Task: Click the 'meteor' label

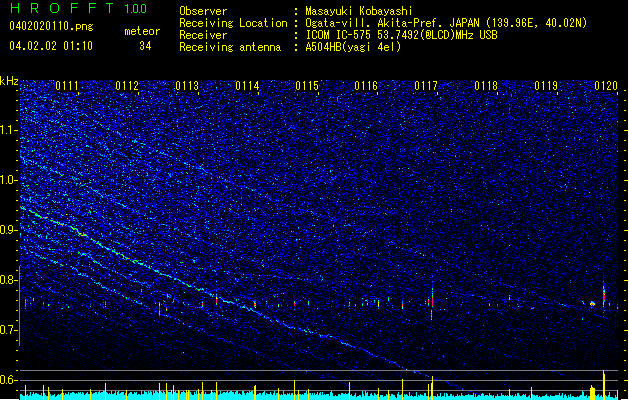Action: (x=142, y=31)
